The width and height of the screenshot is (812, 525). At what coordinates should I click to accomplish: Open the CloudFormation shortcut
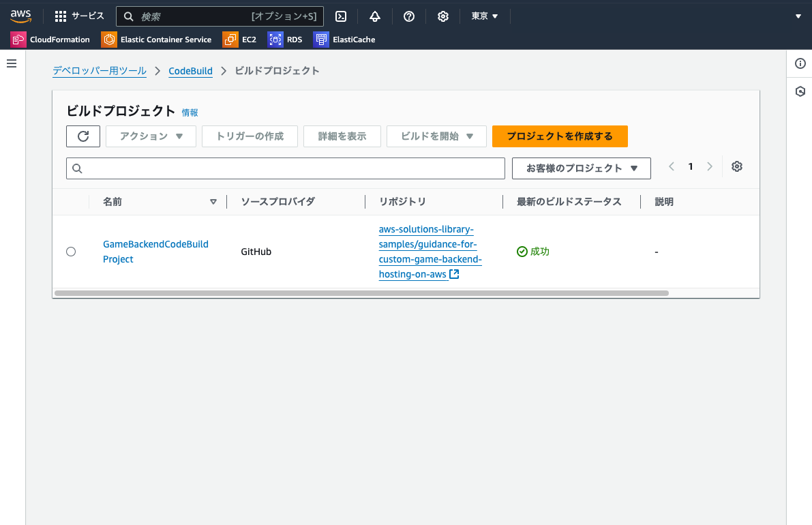tap(50, 40)
